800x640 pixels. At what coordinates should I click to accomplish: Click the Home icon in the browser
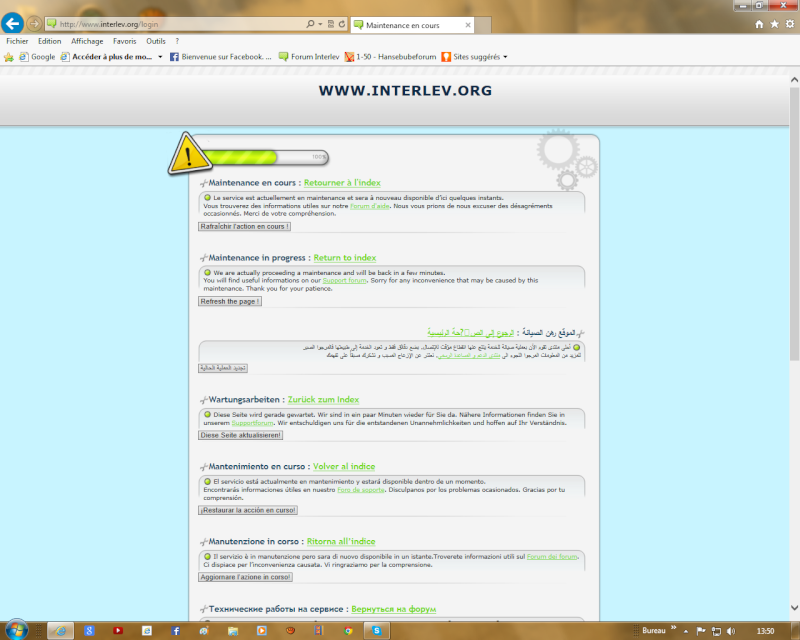pyautogui.click(x=759, y=24)
